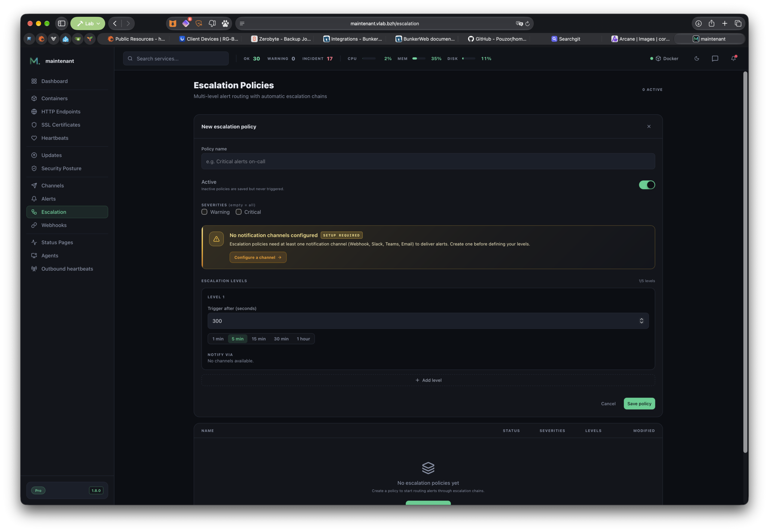Open the feedback chat bubble icon
This screenshot has width=769, height=532.
pos(715,59)
